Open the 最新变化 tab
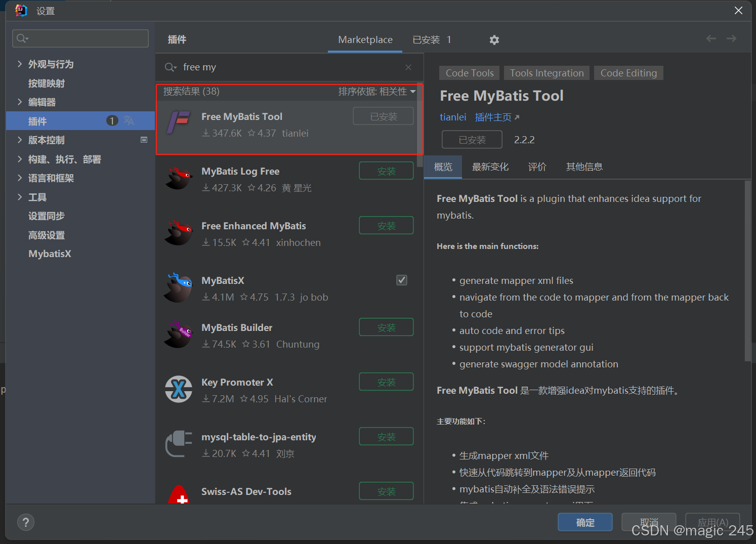 pyautogui.click(x=490, y=167)
